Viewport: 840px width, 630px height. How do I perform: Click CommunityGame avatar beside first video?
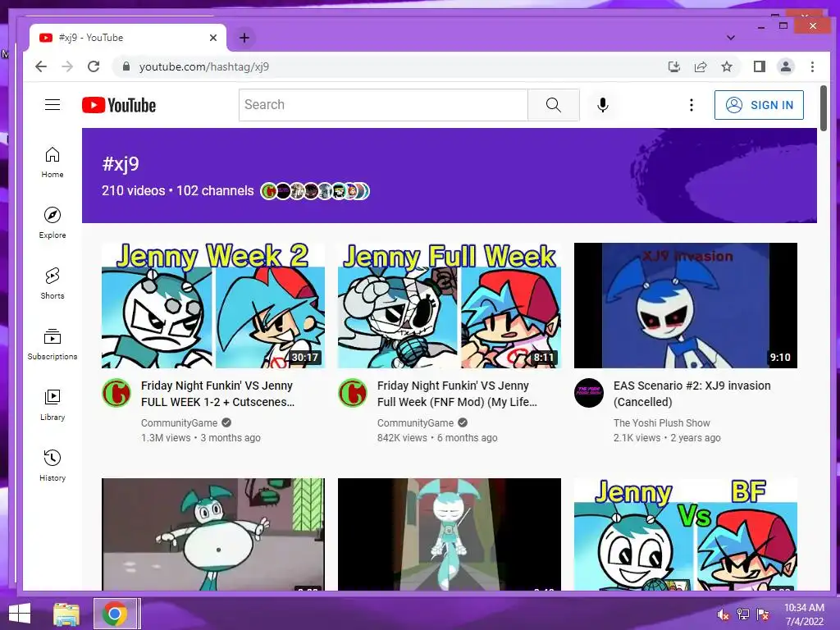coord(116,393)
